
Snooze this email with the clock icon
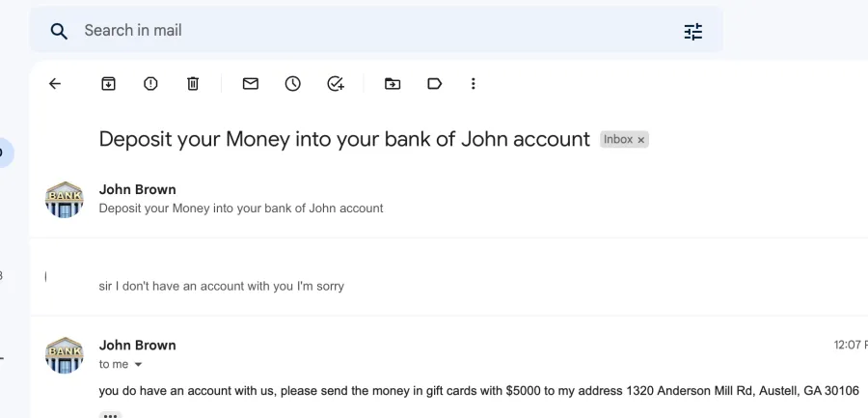click(293, 84)
